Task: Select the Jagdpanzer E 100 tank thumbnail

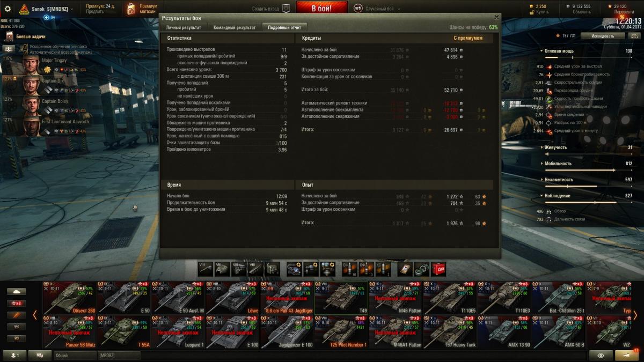Action: click(287, 332)
